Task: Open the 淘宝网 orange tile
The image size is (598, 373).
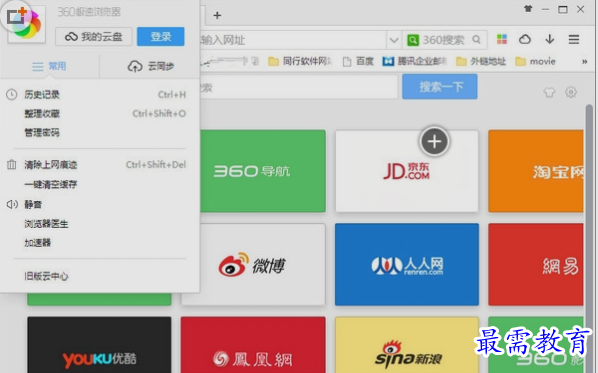Action: tap(536, 171)
